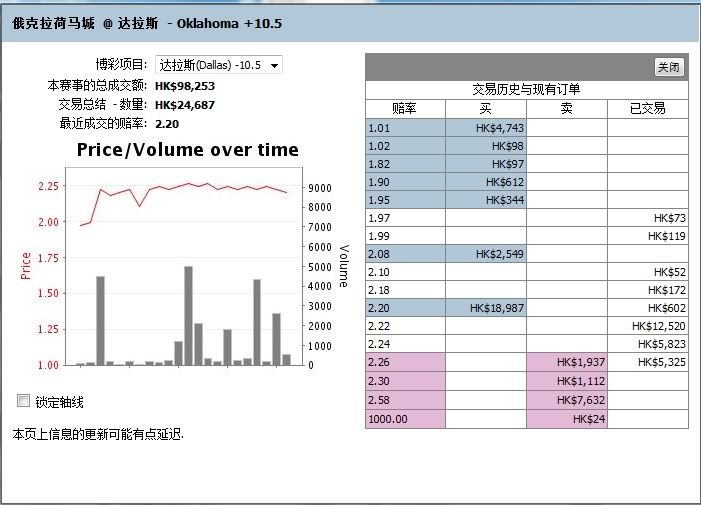
Task: Click the HK$12,520 traded amount at 2.22
Action: coord(647,326)
